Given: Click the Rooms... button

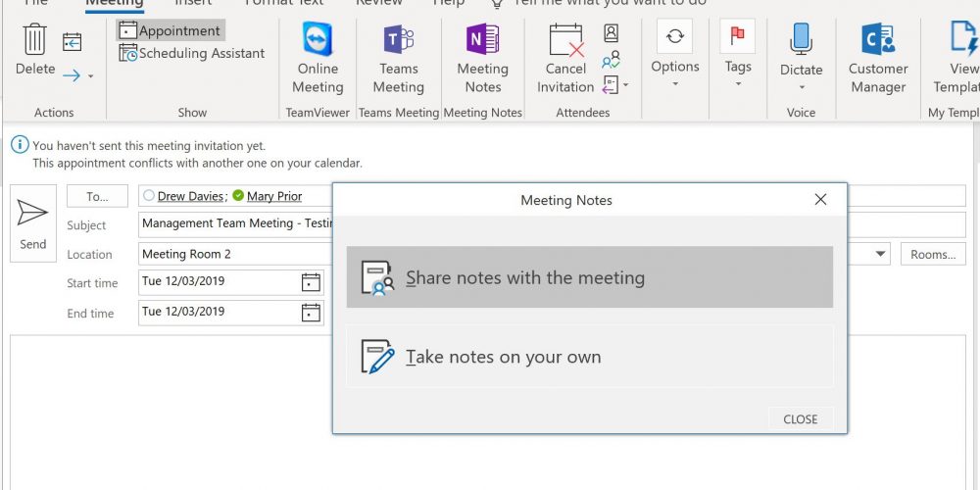Looking at the screenshot, I should point(933,255).
